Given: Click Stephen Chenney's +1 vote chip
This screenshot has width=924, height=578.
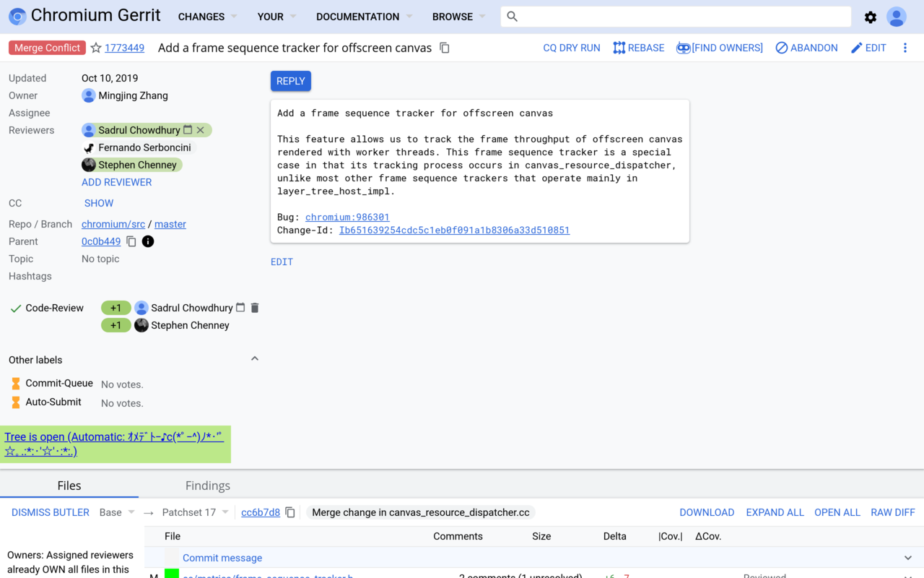Looking at the screenshot, I should (x=115, y=325).
